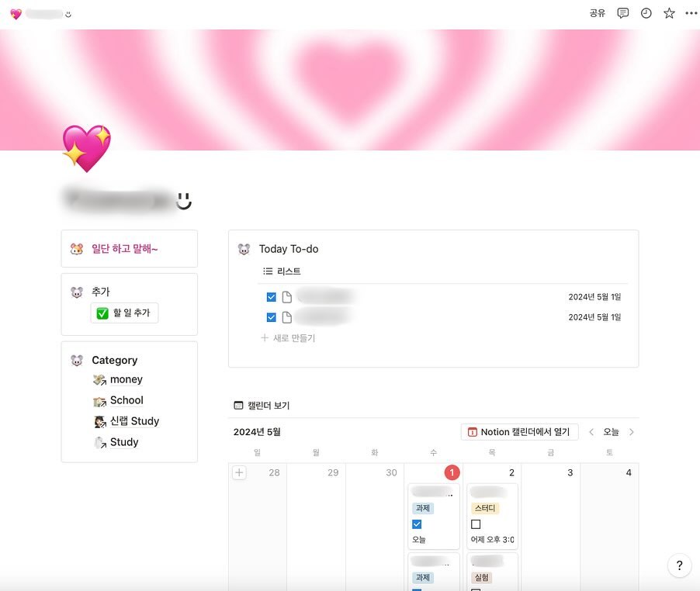Image resolution: width=700 pixels, height=591 pixels.
Task: Click the School page icon
Action: [x=100, y=401]
